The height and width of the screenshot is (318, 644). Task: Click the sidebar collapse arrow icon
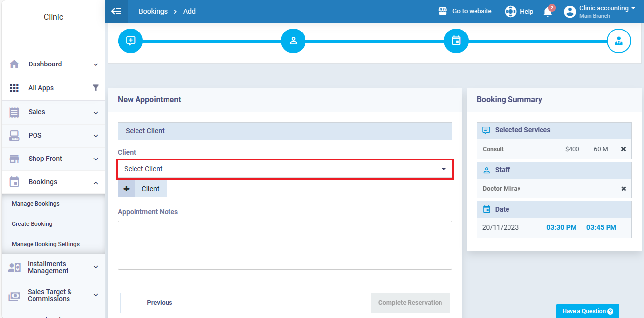pyautogui.click(x=116, y=11)
